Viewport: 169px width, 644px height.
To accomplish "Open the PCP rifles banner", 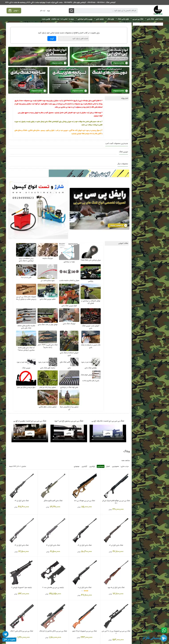I will pos(99,56).
